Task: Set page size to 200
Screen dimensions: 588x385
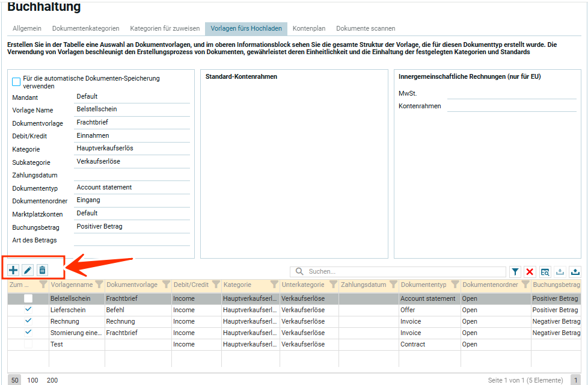Action: pyautogui.click(x=52, y=380)
